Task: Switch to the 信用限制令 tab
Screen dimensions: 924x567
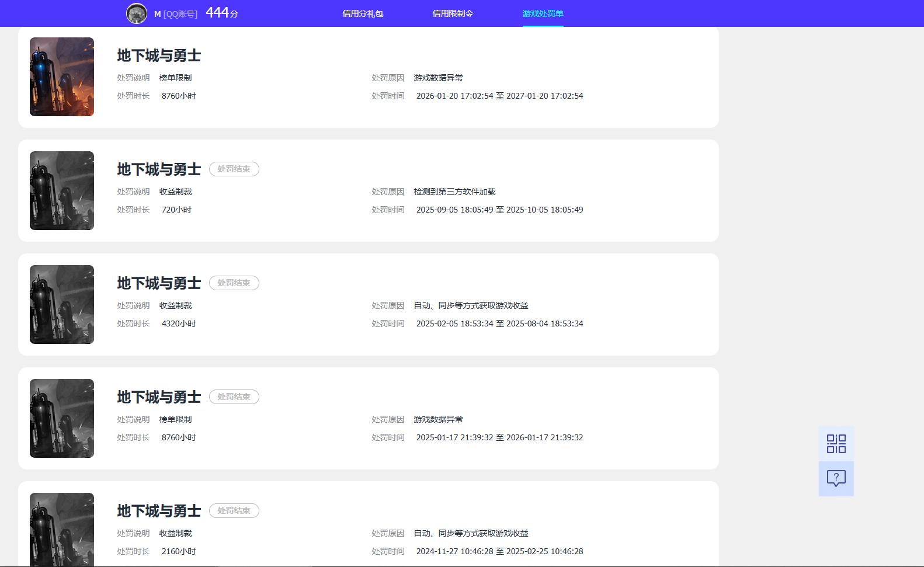Action: (453, 13)
